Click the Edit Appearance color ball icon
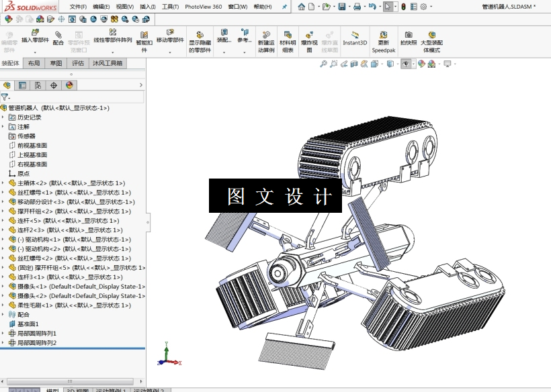The width and height of the screenshot is (551, 392). (x=421, y=64)
